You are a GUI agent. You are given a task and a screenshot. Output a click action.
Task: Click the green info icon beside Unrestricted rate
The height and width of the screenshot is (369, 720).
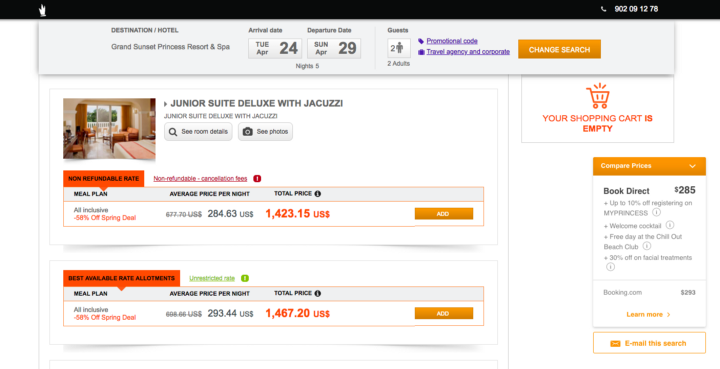point(245,278)
